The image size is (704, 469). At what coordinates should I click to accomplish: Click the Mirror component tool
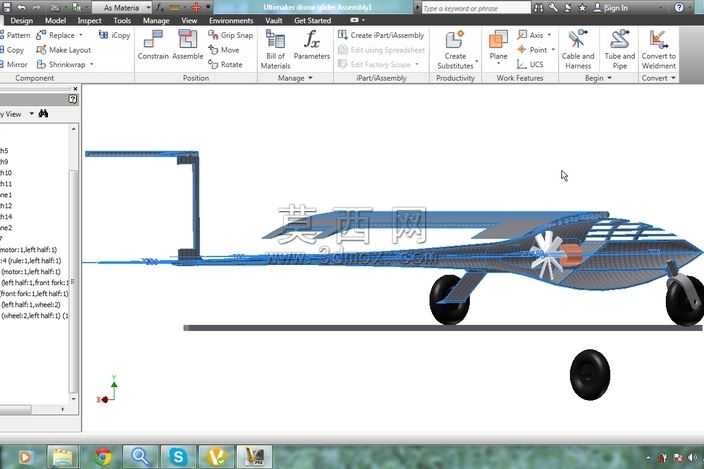[x=14, y=65]
